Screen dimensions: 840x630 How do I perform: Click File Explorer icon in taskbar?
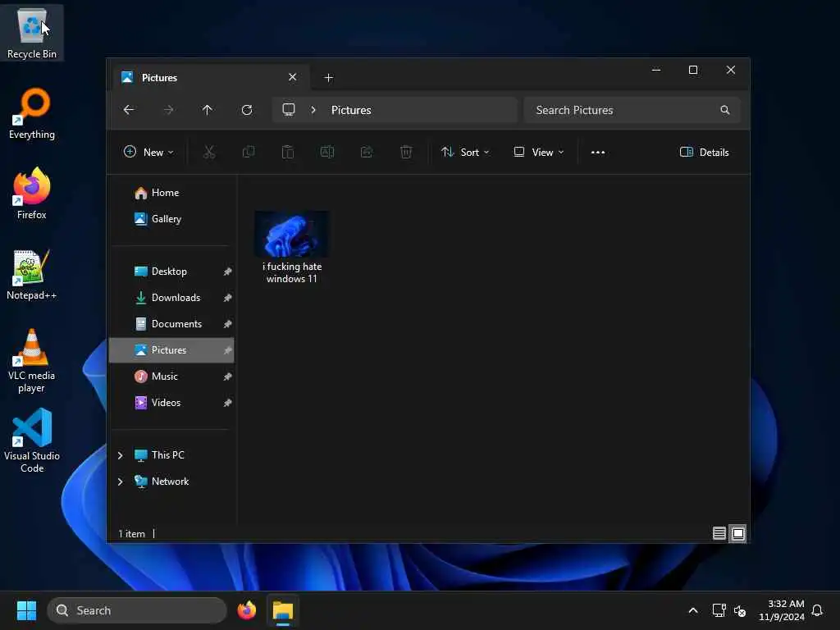(x=283, y=610)
